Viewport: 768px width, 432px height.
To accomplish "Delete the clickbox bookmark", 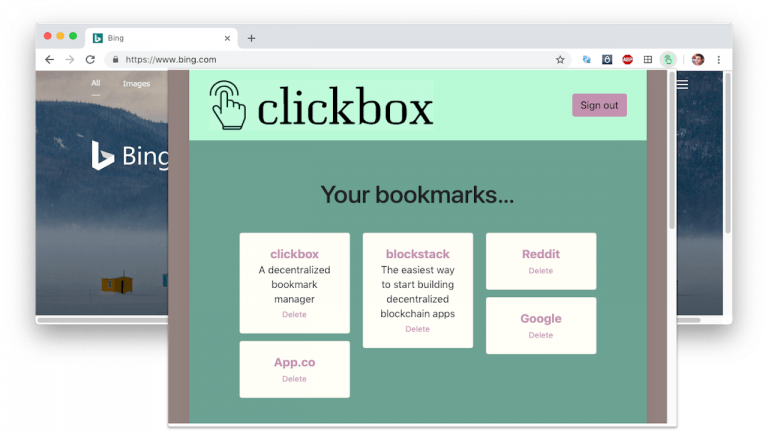I will (x=294, y=314).
